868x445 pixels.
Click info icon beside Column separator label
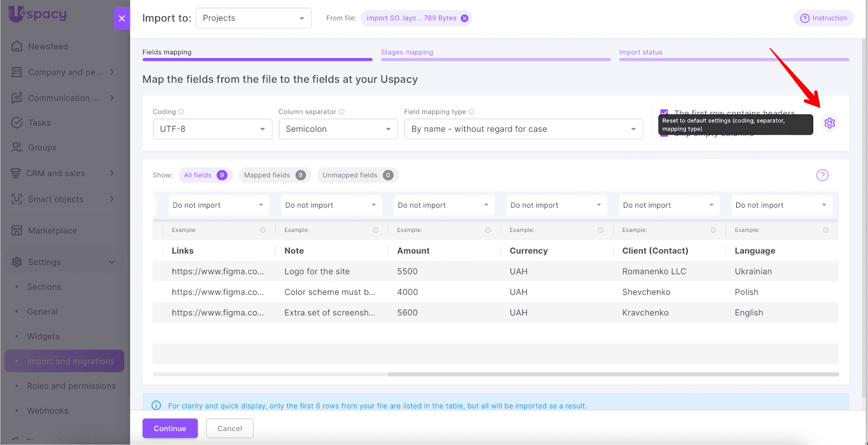pos(342,112)
